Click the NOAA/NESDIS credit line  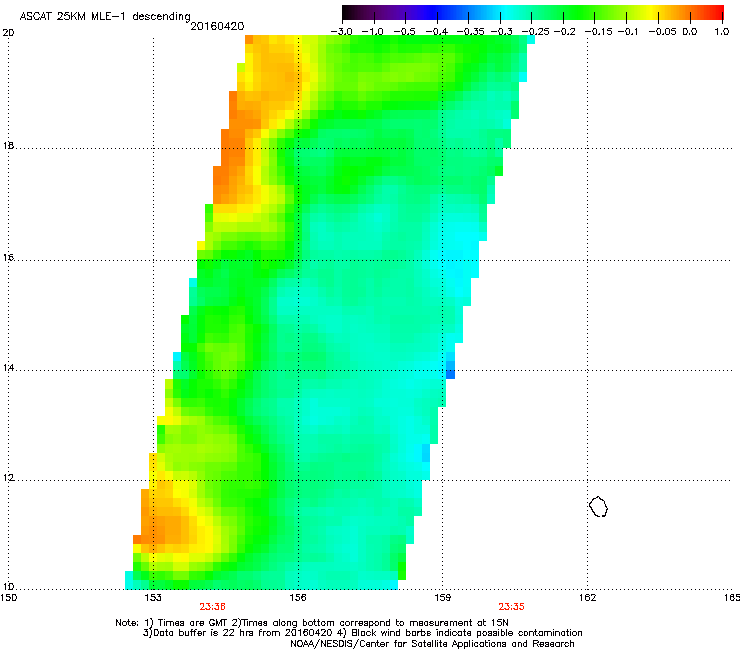[432, 644]
